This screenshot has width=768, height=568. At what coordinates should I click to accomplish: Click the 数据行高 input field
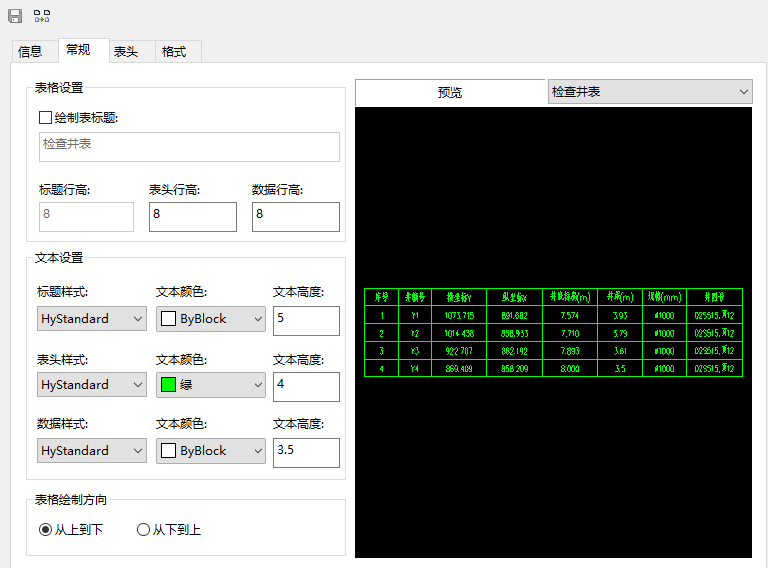coord(296,216)
